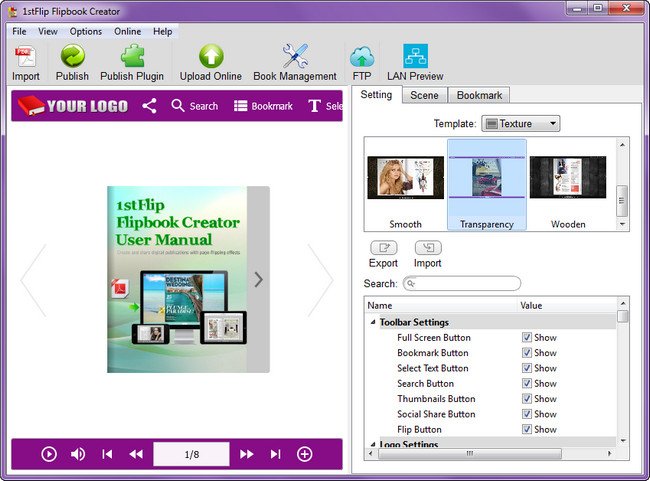650x481 pixels.
Task: Click settings list scroll down arrow
Action: pos(622,440)
